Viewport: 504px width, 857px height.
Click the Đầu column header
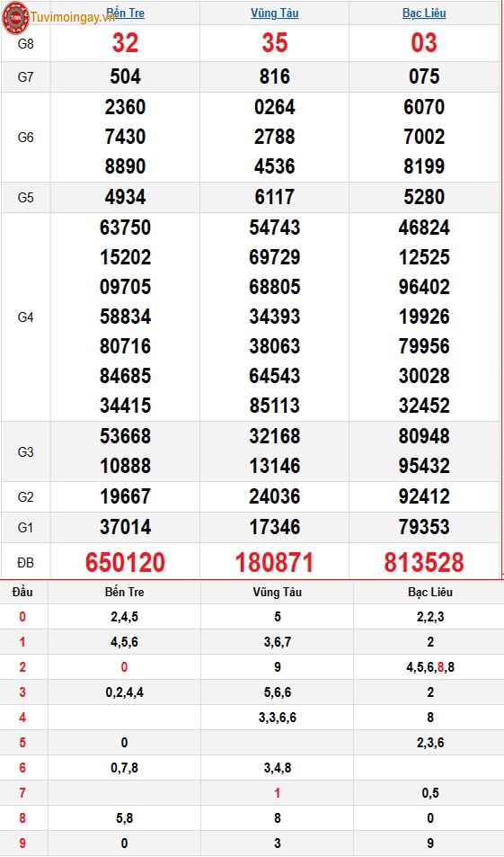pos(22,592)
